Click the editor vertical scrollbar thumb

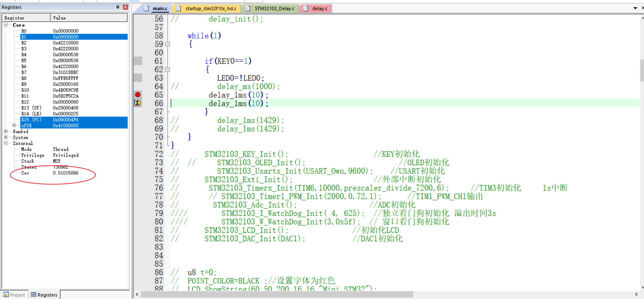642,70
